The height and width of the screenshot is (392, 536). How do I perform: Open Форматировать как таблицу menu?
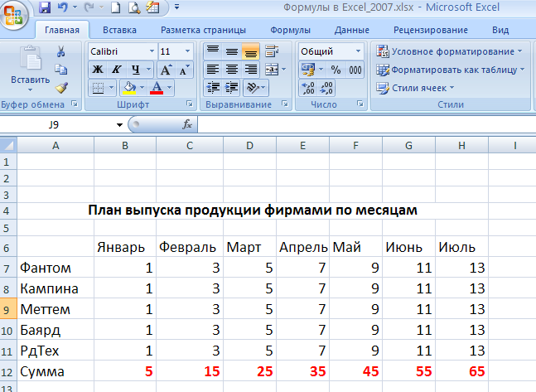click(450, 70)
